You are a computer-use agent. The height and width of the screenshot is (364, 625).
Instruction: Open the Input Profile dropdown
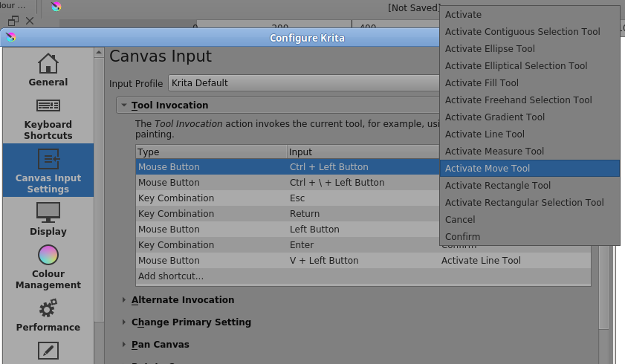[x=303, y=82]
